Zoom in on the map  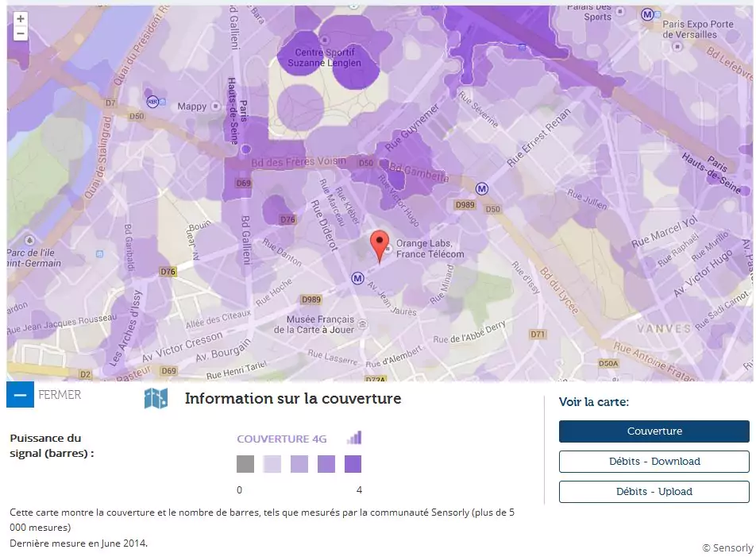coord(21,18)
